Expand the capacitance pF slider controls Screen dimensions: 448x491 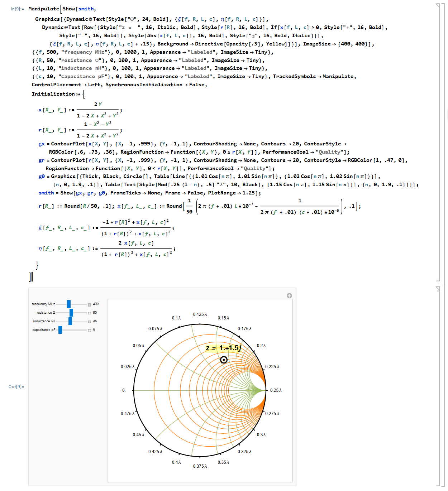point(89,330)
